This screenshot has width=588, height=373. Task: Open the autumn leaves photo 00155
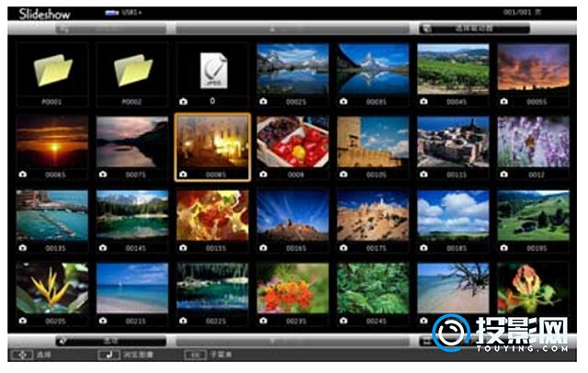pyautogui.click(x=212, y=214)
